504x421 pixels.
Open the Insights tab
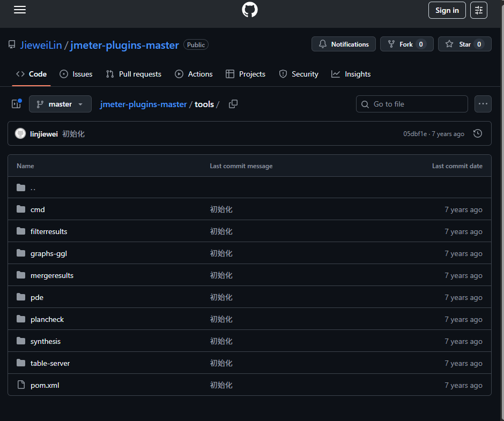pos(351,74)
